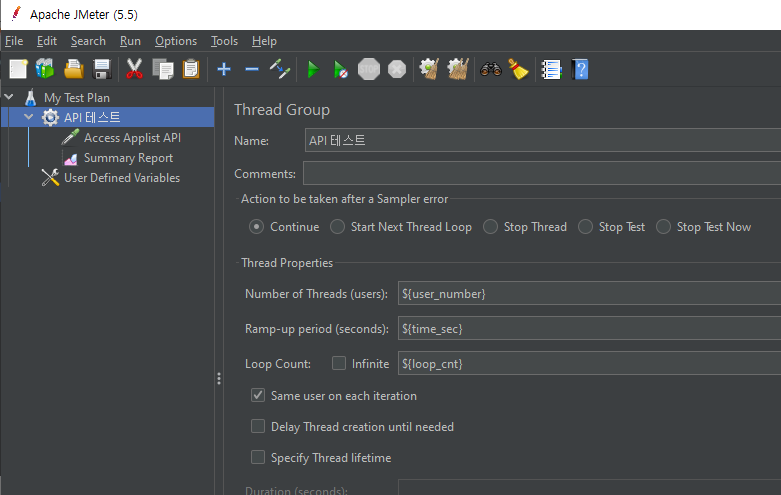Open the Help menu
Image resolution: width=781 pixels, height=495 pixels.
coord(264,41)
